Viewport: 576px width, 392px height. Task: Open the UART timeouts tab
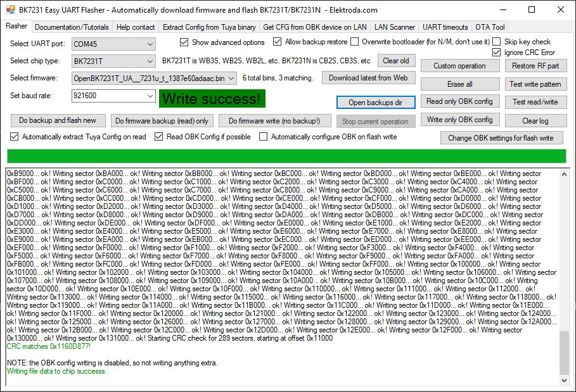[x=445, y=27]
